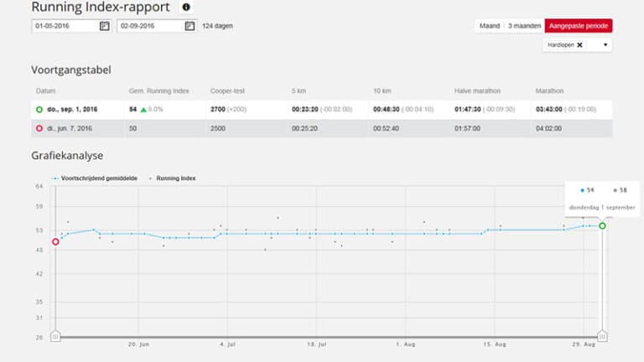Click the end date field 02-09-2016
Screen dimensions: 644x362
coord(149,26)
